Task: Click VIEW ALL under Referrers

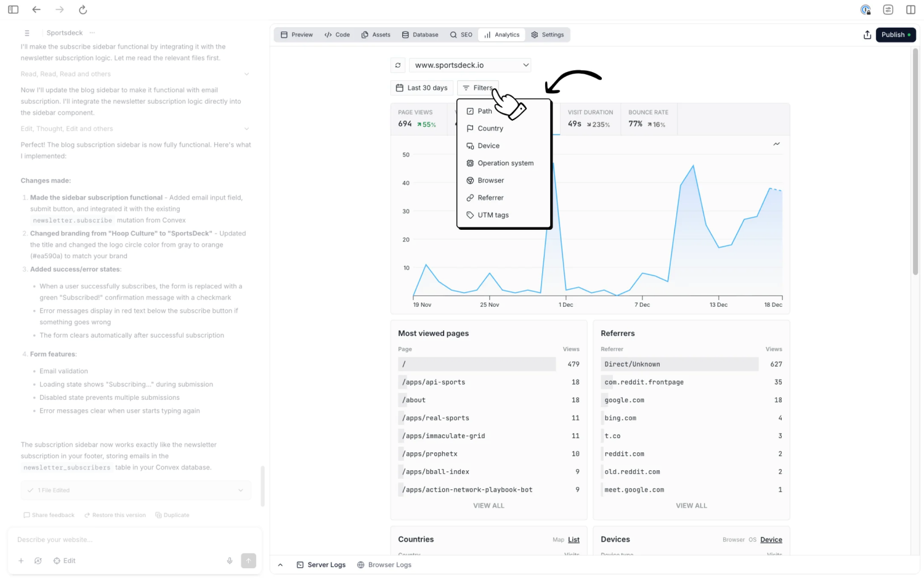Action: click(x=691, y=505)
